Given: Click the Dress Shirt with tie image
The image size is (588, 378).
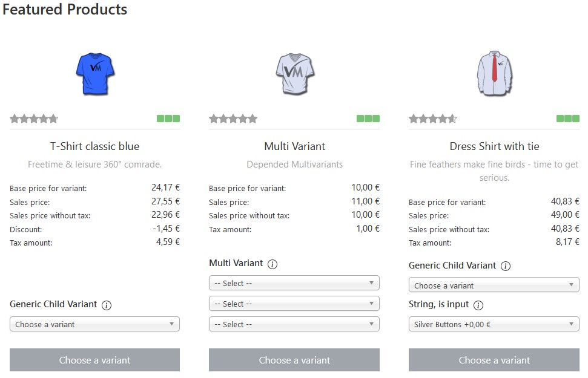Looking at the screenshot, I should tap(494, 73).
